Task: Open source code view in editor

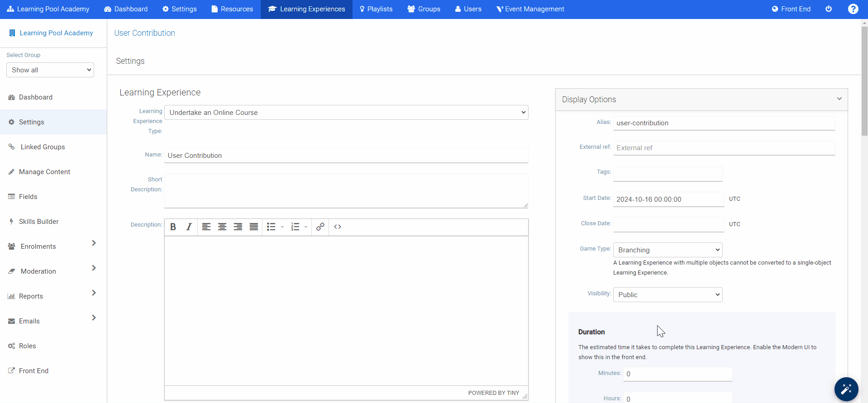Action: click(338, 227)
